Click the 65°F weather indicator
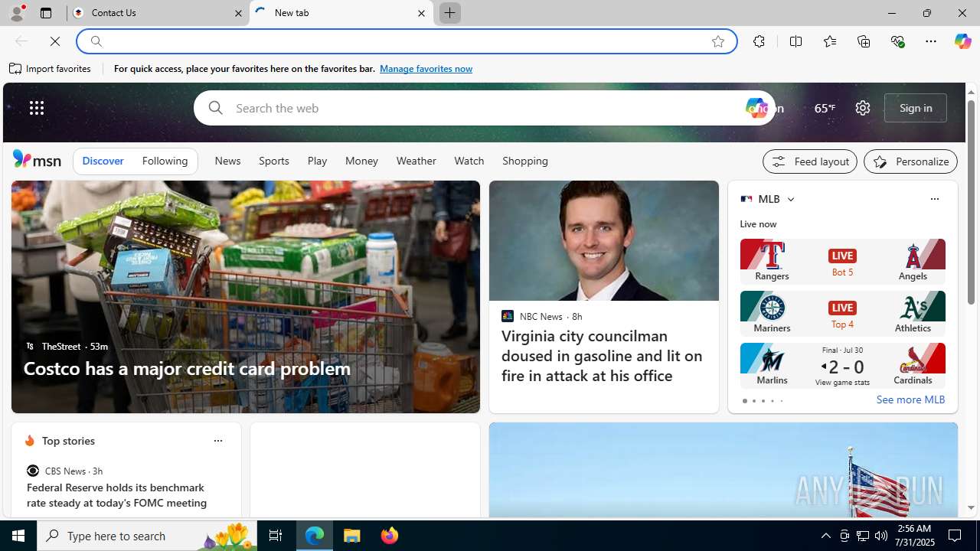Viewport: 980px width, 551px height. tap(824, 108)
